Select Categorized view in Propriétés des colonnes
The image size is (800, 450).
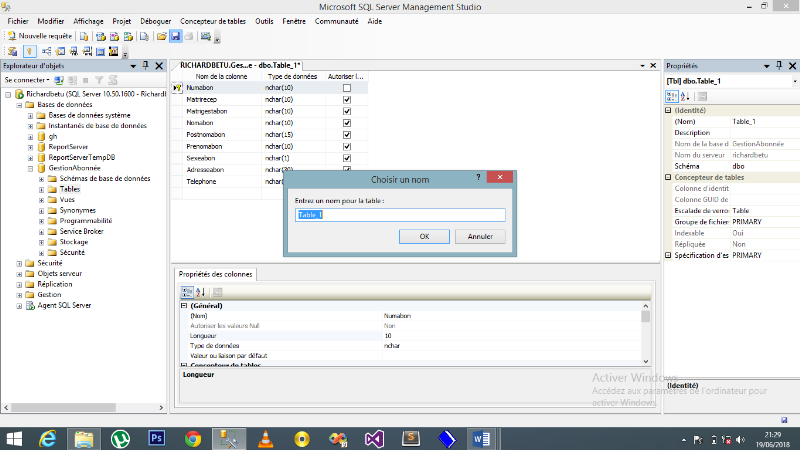187,292
